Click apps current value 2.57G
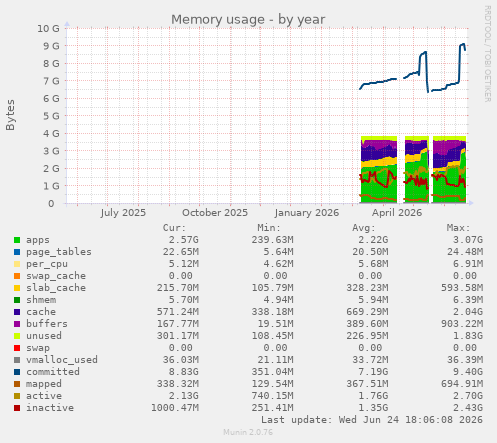This screenshot has width=497, height=443. (x=183, y=240)
